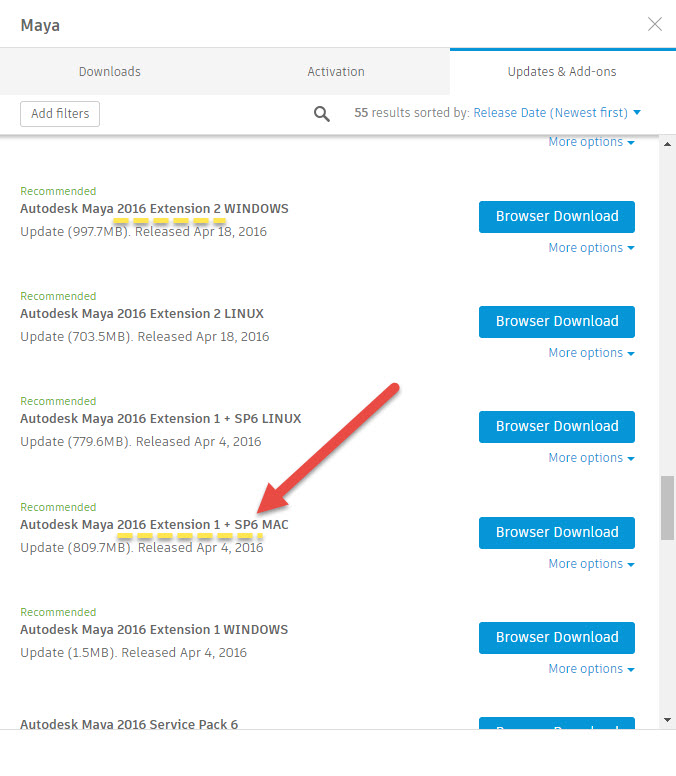Viewport: 676px width, 776px height.
Task: Click text Update (779.6MB). Released Apr 4, 2016
Action: pyautogui.click(x=141, y=441)
